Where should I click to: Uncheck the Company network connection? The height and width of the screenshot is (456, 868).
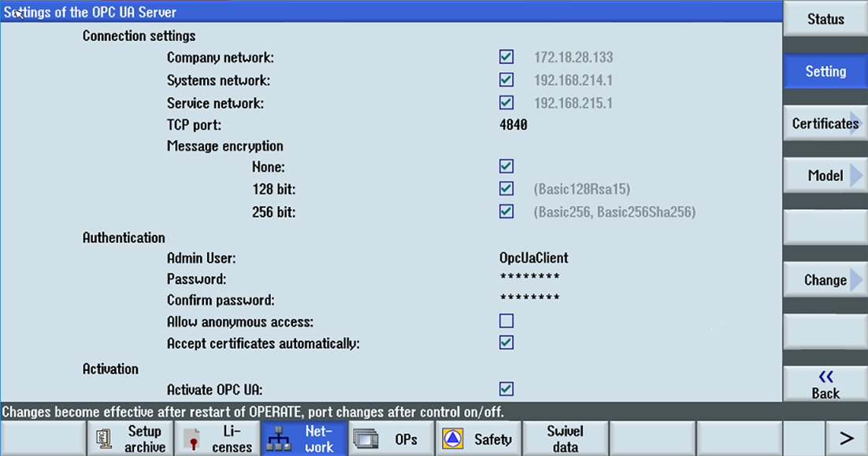[x=506, y=56]
